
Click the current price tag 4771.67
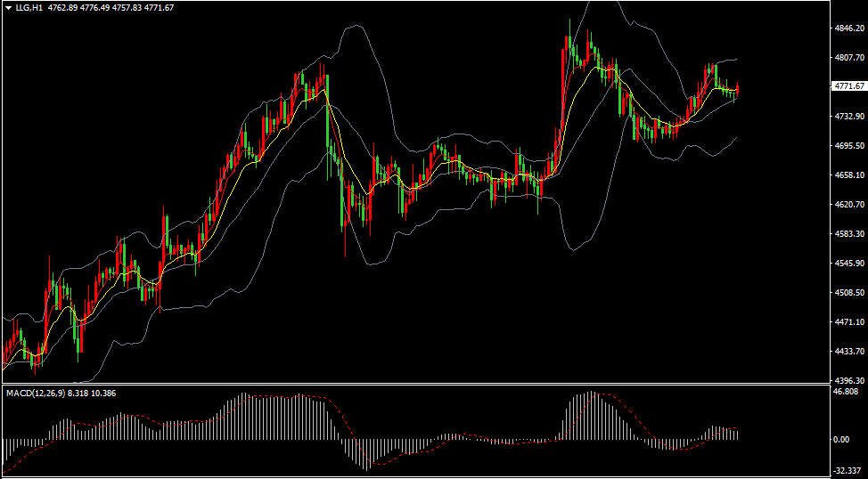click(x=848, y=86)
